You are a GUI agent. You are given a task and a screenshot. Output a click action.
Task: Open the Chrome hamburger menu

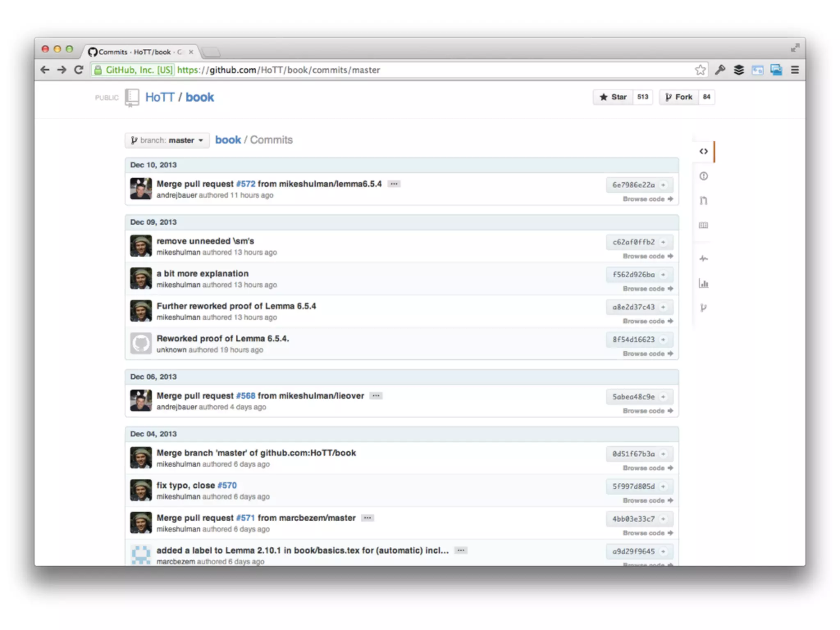[x=794, y=70]
